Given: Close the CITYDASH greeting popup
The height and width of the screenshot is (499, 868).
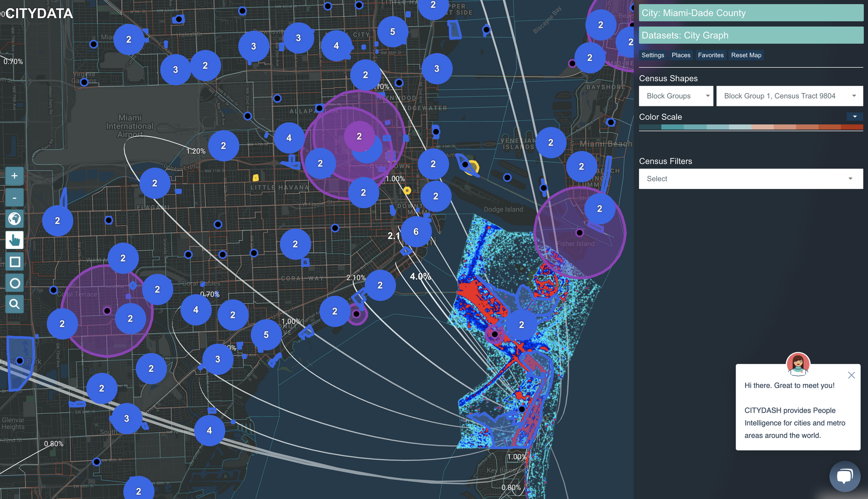Looking at the screenshot, I should coord(851,375).
